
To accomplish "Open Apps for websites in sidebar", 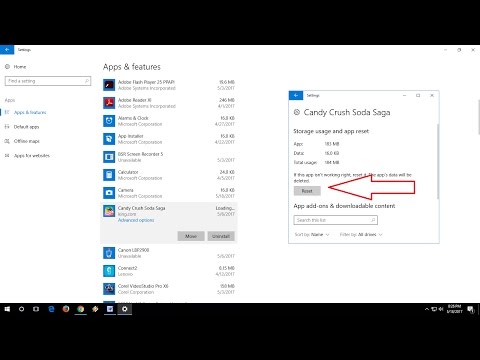I will (x=32, y=156).
